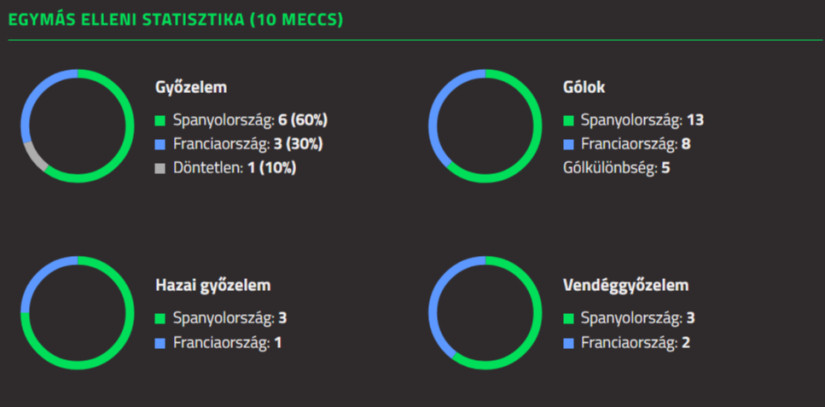Click the Hazai győzelem title
The image size is (825, 407).
tap(213, 286)
